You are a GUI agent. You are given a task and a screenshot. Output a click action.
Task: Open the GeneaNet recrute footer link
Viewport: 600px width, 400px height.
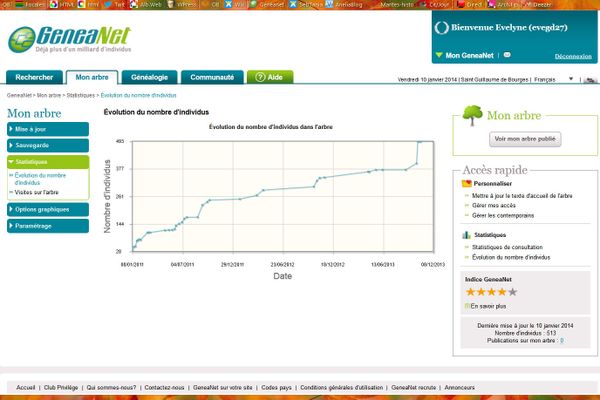(414, 388)
